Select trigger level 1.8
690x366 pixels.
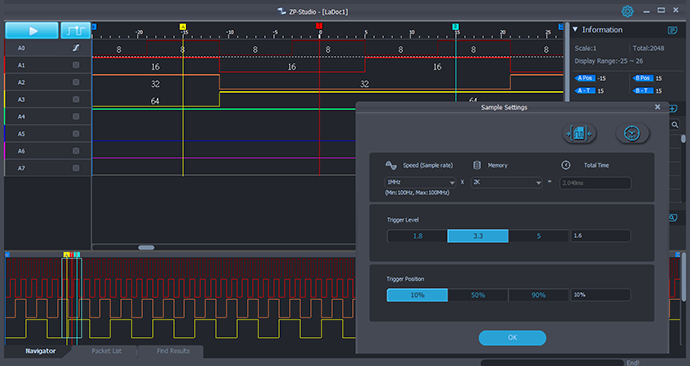pyautogui.click(x=417, y=236)
